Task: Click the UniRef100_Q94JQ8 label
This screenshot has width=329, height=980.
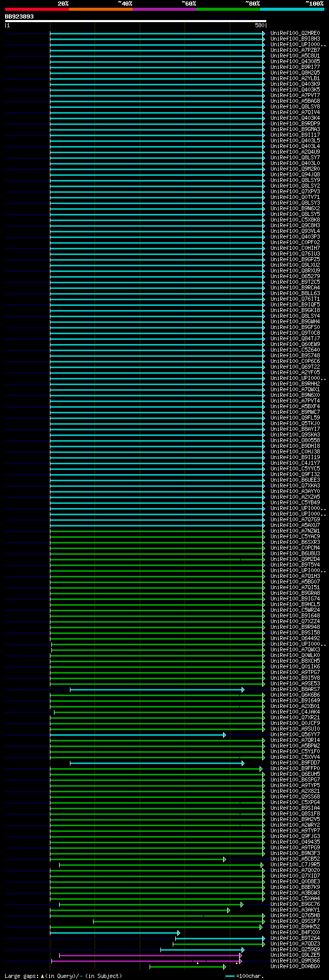Action: pos(295,175)
